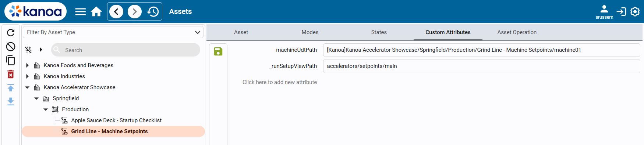This screenshot has height=145, width=644.
Task: Click the deselect-all dotted icon
Action: click(x=28, y=50)
